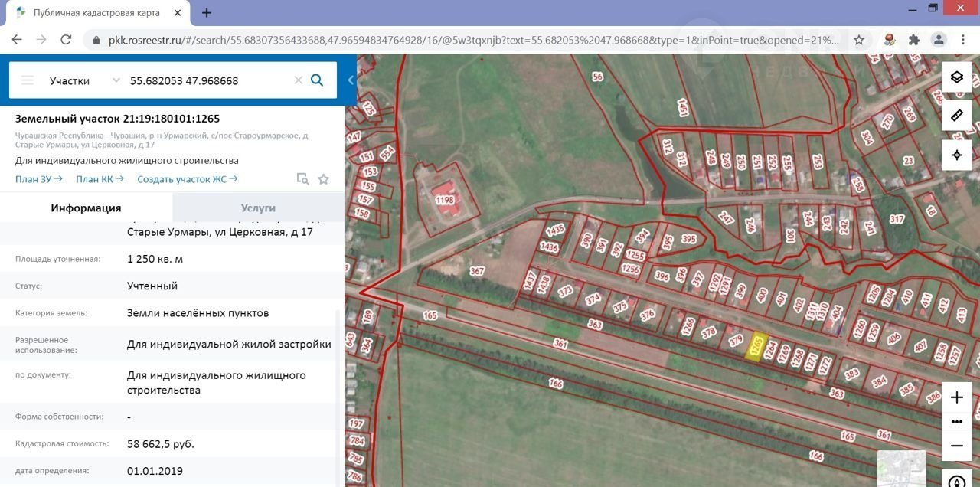Image resolution: width=980 pixels, height=487 pixels.
Task: Select the Информация tab
Action: pyautogui.click(x=86, y=208)
